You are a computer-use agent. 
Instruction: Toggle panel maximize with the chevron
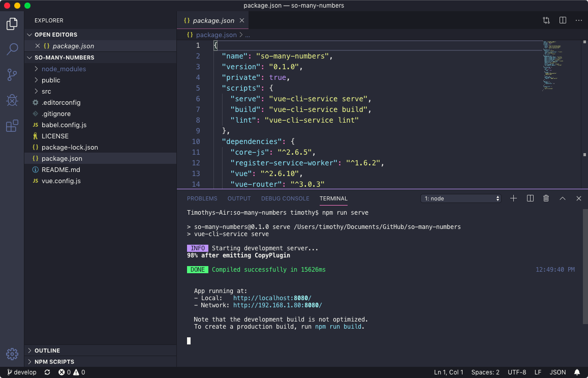click(x=562, y=198)
